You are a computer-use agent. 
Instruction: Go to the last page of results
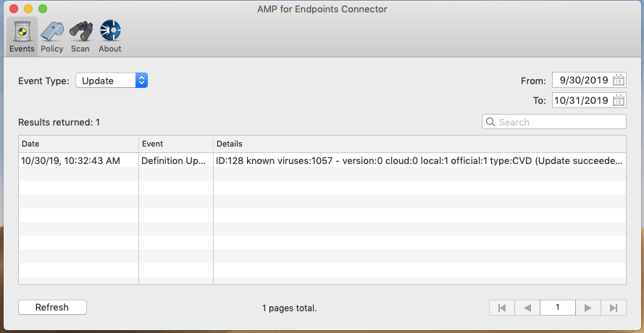tap(614, 308)
